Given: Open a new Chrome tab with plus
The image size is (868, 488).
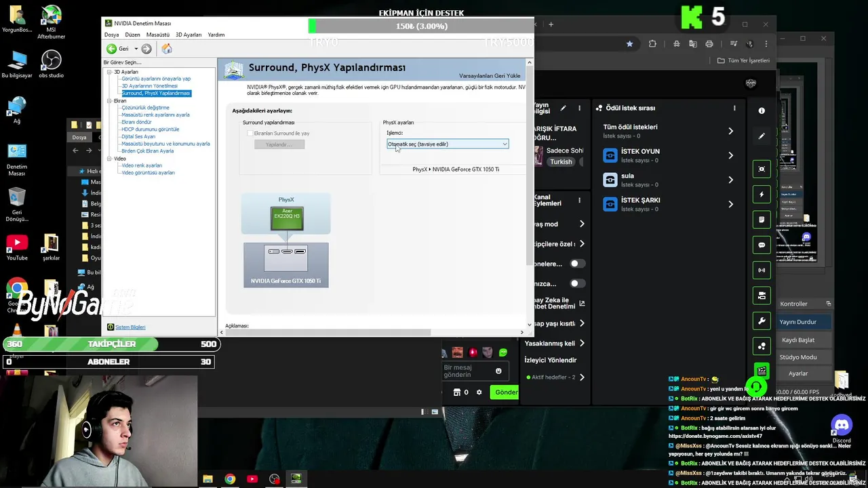Looking at the screenshot, I should [x=551, y=24].
